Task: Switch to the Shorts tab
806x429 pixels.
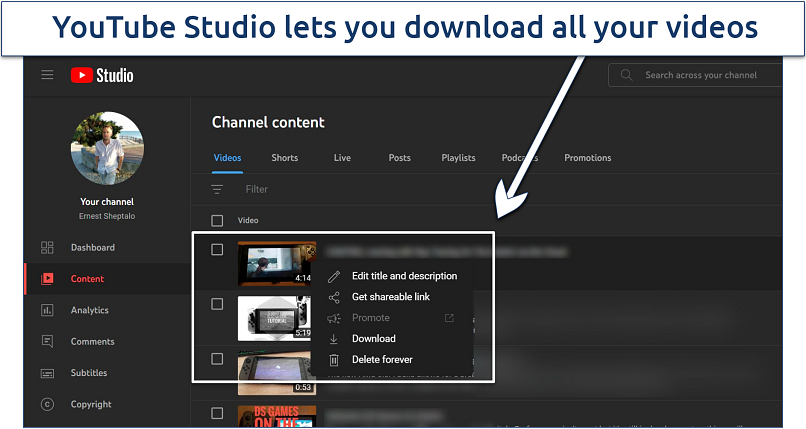Action: (x=285, y=158)
